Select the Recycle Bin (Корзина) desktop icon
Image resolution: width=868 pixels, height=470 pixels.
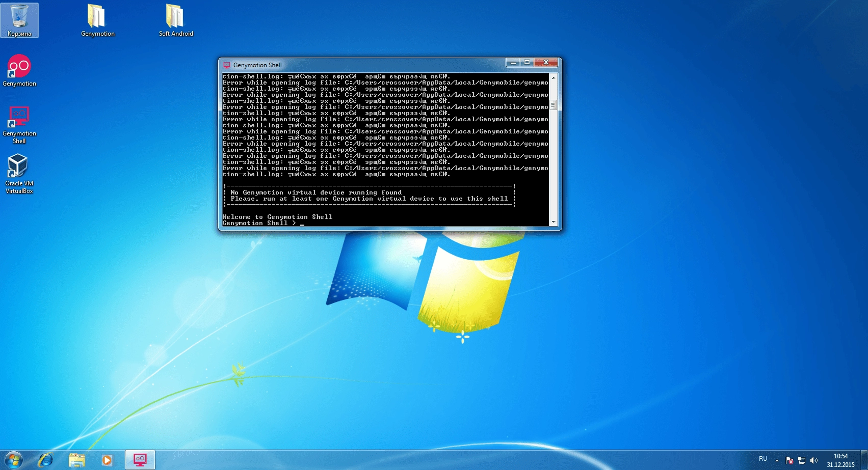[x=19, y=20]
